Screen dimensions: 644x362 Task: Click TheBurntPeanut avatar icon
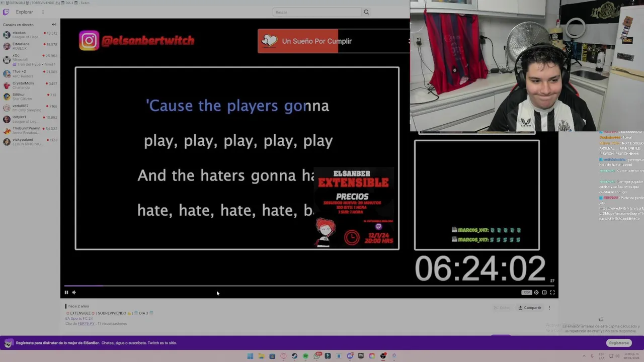tap(7, 130)
